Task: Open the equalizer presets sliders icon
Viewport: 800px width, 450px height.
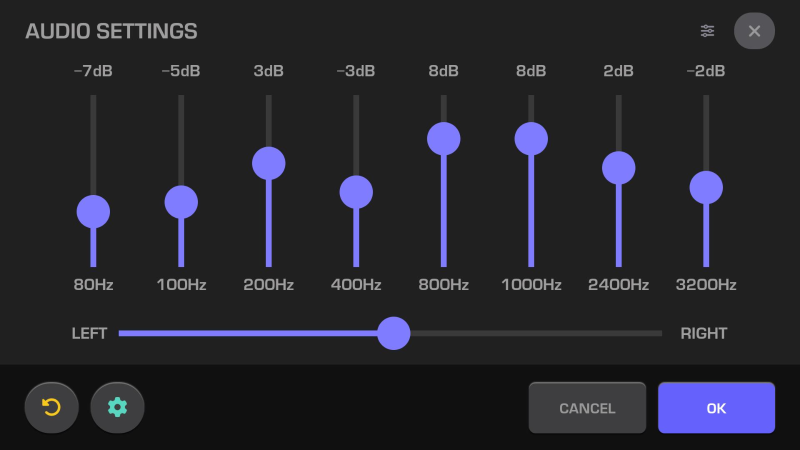Action: click(708, 31)
